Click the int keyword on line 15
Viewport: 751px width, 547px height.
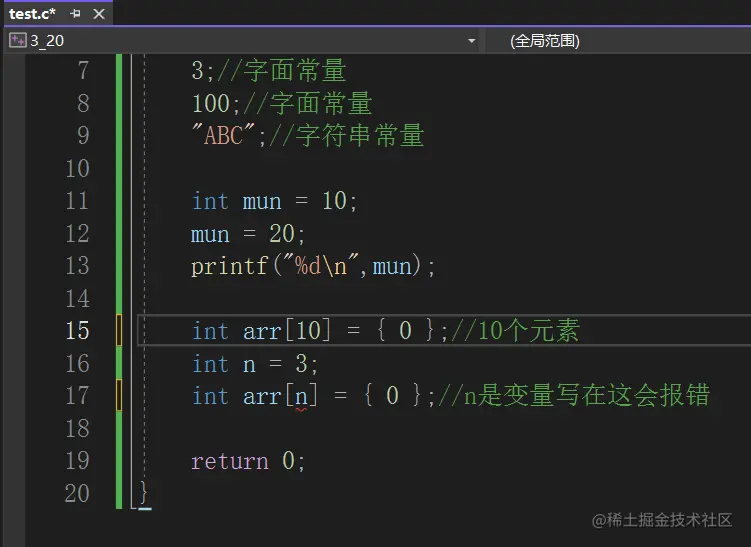pos(210,330)
